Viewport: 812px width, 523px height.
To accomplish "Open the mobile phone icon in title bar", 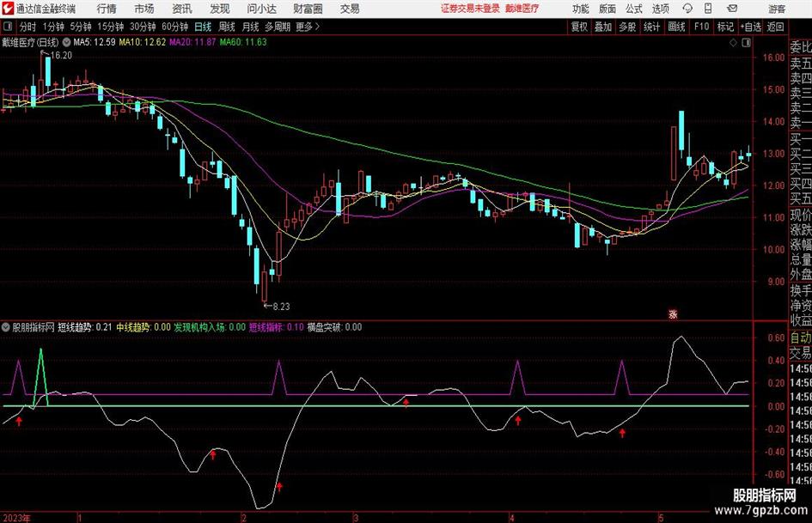I will pos(708,9).
